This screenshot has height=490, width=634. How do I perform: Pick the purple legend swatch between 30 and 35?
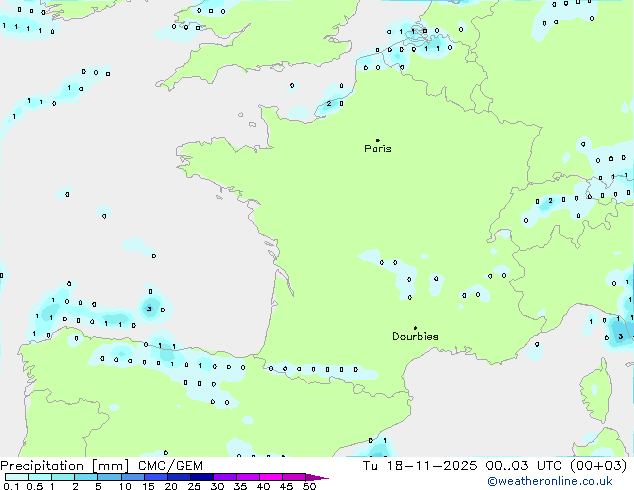225,477
